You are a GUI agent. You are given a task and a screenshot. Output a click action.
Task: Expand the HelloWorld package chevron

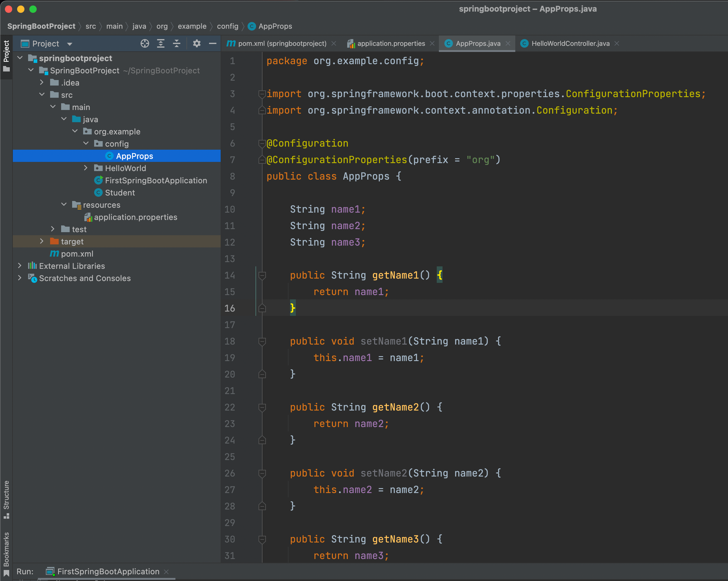point(86,168)
